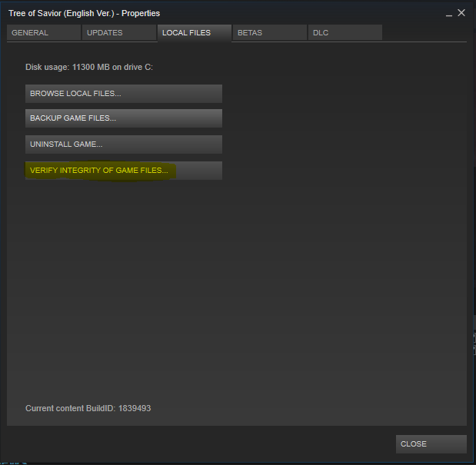Click the Disk usage label text
The image size is (476, 465).
click(x=47, y=68)
